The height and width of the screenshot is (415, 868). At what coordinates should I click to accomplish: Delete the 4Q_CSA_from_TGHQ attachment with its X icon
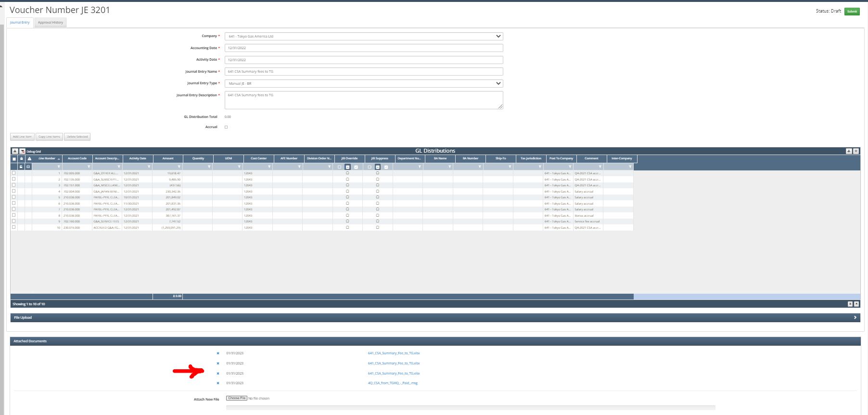[218, 383]
